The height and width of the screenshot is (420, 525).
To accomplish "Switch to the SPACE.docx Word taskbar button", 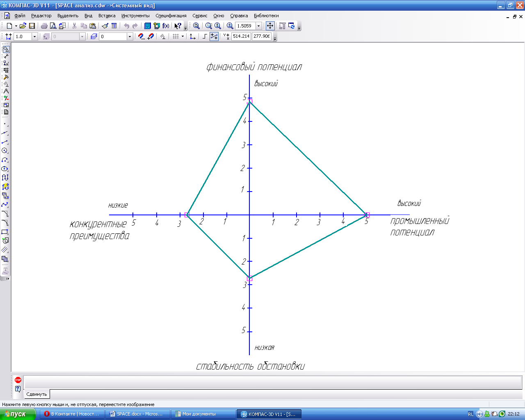I will point(138,414).
